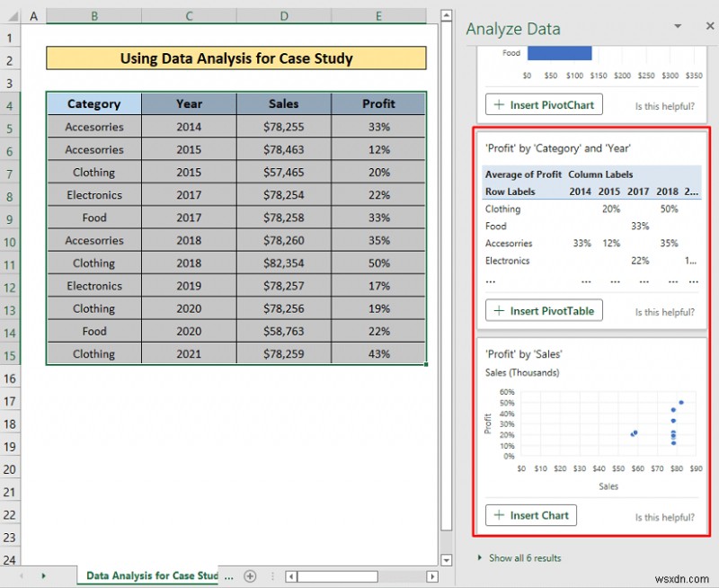This screenshot has height=588, width=719.
Task: Select column B by clicking its header
Action: point(93,15)
